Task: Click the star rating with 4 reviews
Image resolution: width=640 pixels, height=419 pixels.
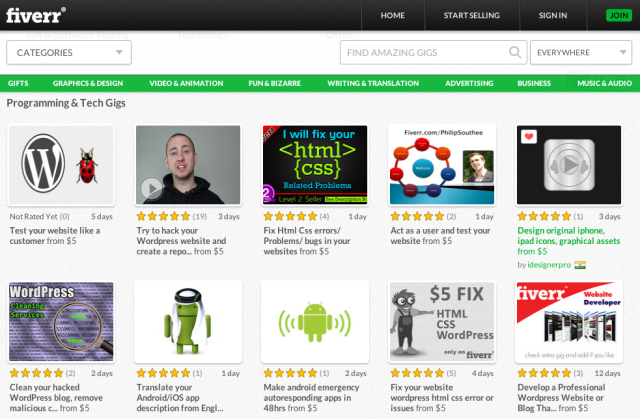Action: (290, 216)
